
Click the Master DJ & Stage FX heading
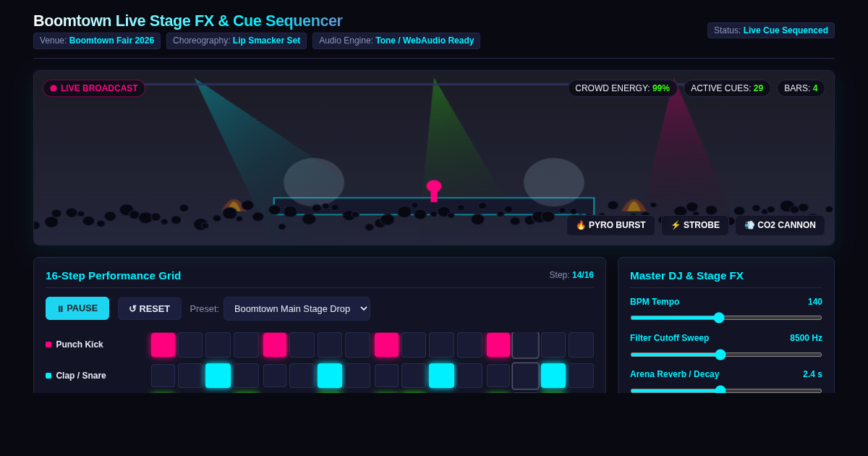click(x=686, y=275)
